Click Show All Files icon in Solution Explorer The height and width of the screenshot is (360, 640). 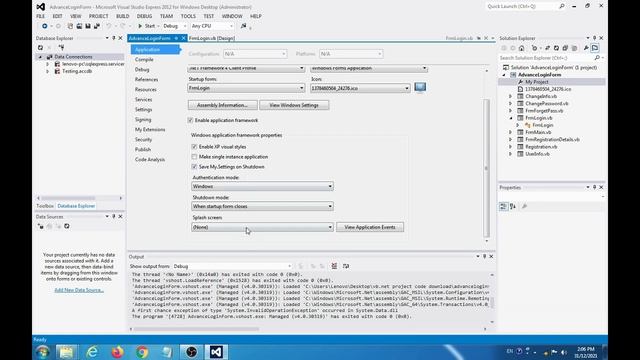574,48
